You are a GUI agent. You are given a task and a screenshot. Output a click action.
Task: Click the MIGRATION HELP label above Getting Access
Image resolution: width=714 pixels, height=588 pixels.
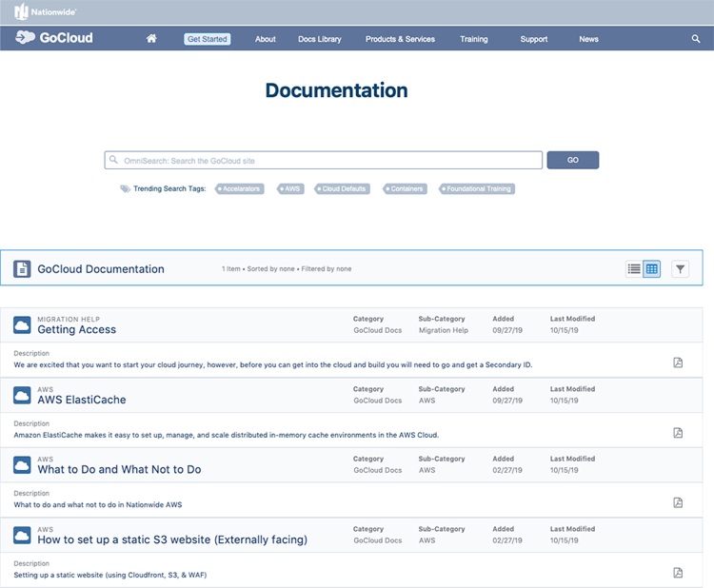[x=69, y=319]
